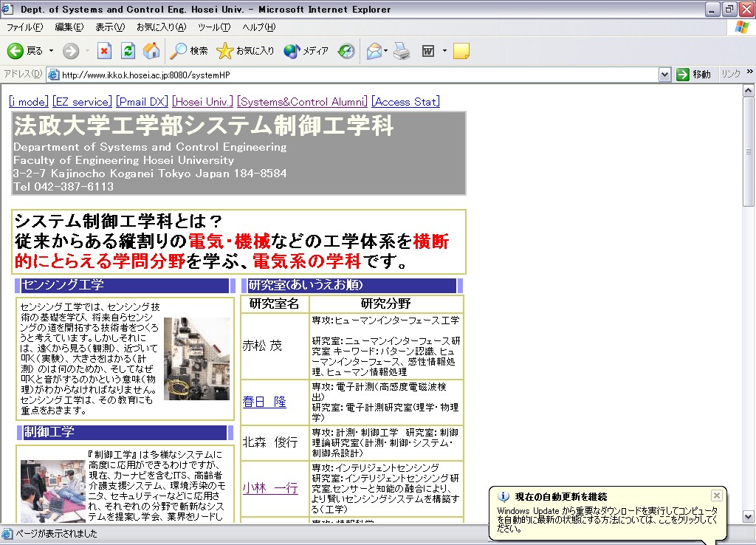756x545 pixels.
Task: Click the vertical scrollbar up arrow
Action: pos(749,91)
